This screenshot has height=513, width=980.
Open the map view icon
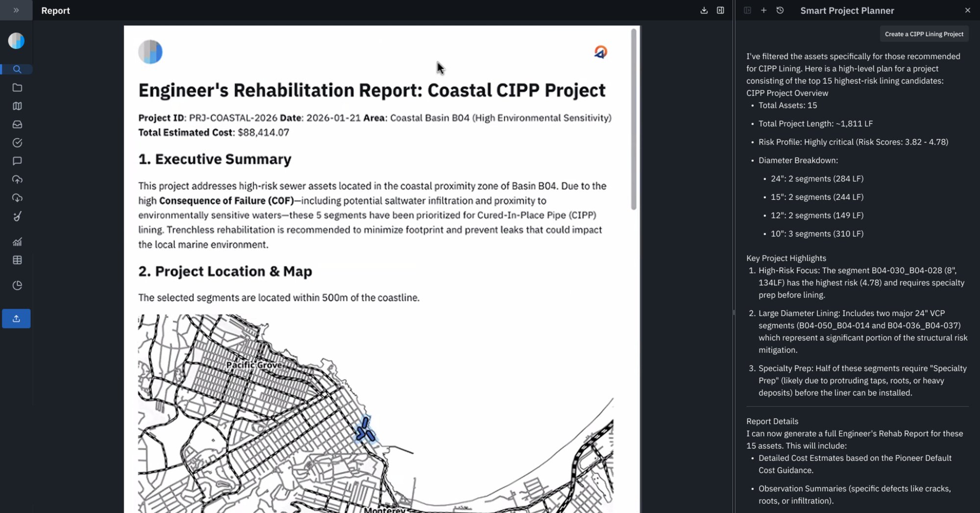point(17,106)
